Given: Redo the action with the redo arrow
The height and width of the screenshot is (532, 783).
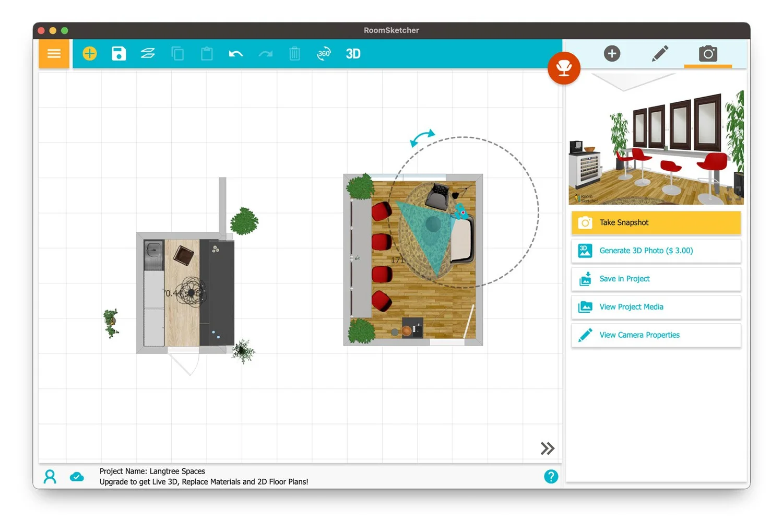Looking at the screenshot, I should coord(265,53).
